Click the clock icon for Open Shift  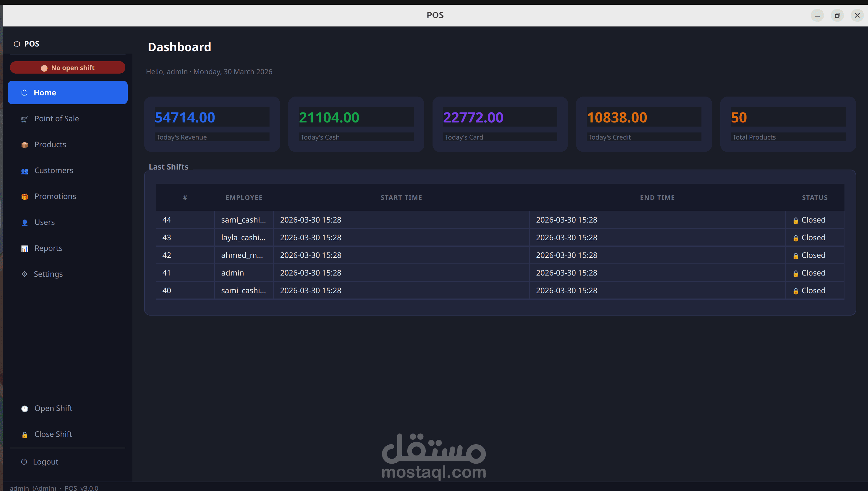25,409
